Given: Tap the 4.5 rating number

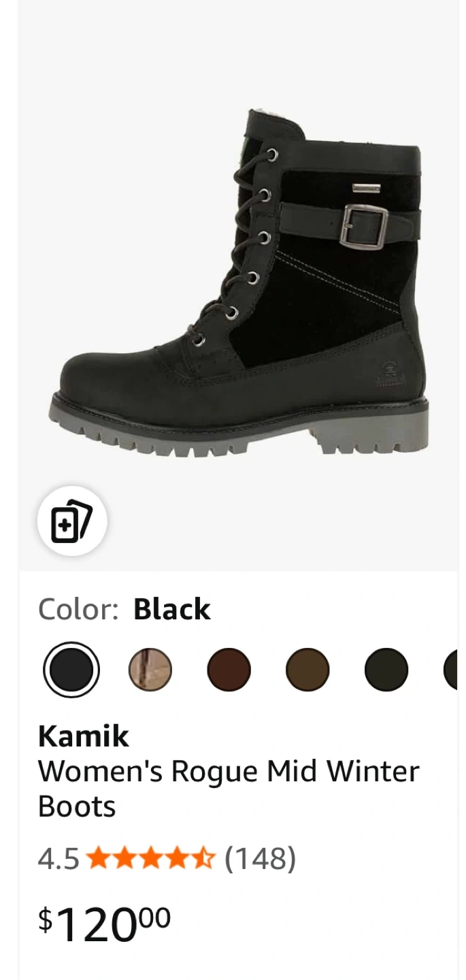Looking at the screenshot, I should point(59,859).
